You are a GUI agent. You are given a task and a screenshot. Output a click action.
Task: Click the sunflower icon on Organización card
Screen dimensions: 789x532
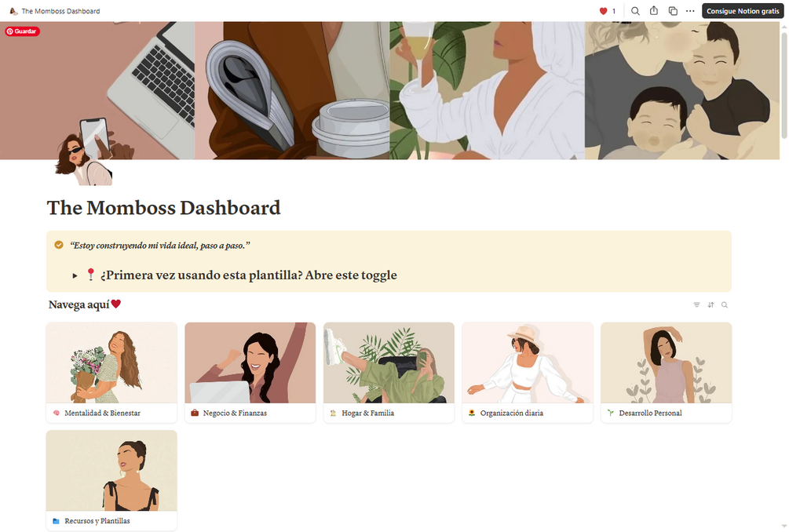[472, 413]
